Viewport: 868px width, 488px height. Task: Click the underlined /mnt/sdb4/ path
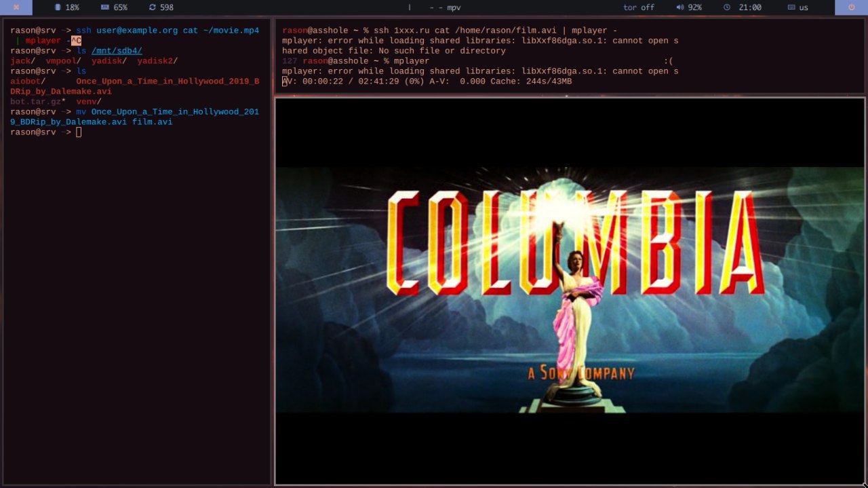[117, 51]
